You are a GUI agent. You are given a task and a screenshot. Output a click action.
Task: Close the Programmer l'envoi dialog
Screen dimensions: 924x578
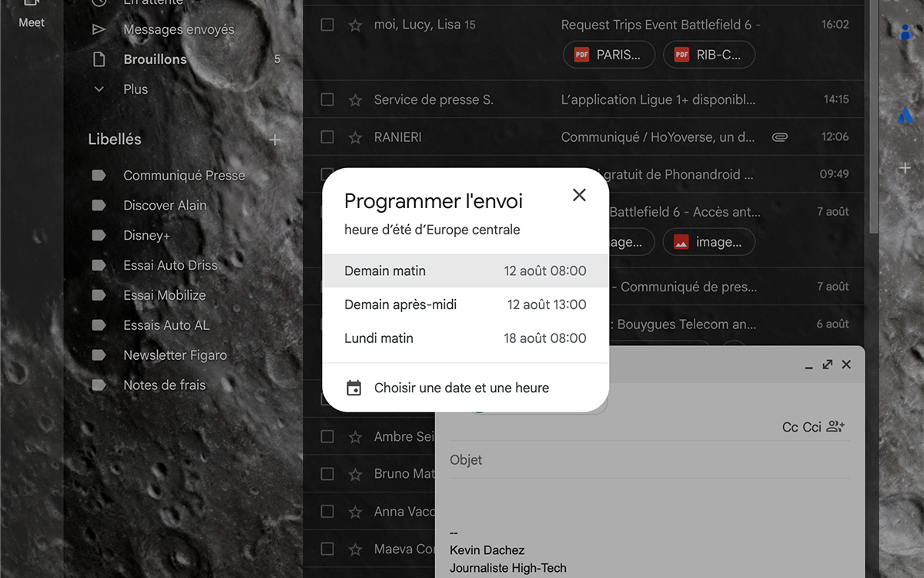pos(579,195)
